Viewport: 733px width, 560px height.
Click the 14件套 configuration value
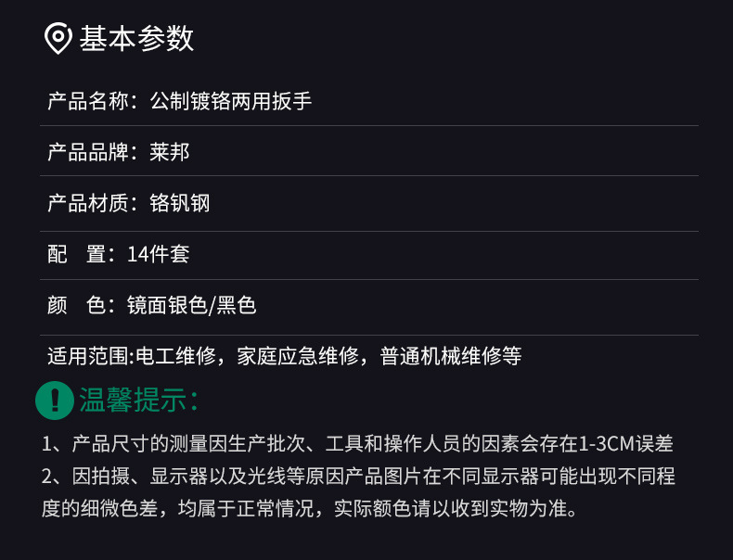[159, 254]
